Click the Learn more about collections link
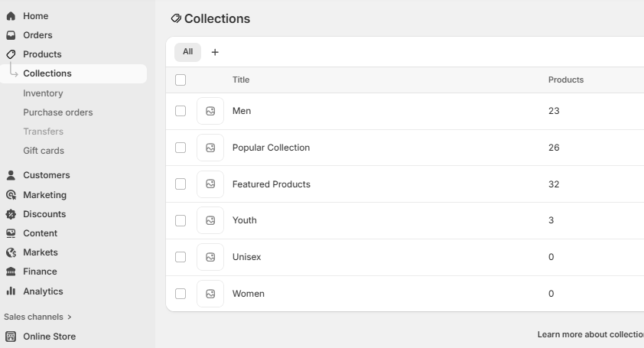This screenshot has height=348, width=644. [590, 334]
